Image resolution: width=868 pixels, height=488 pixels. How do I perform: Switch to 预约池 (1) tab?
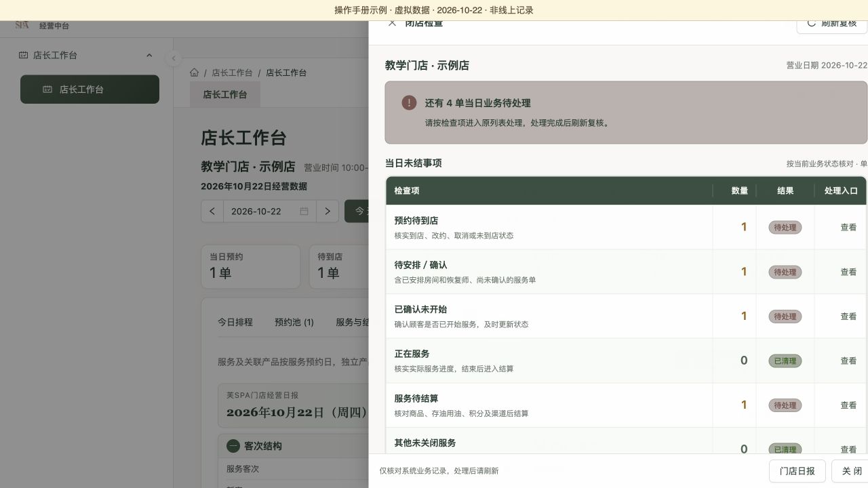point(294,323)
